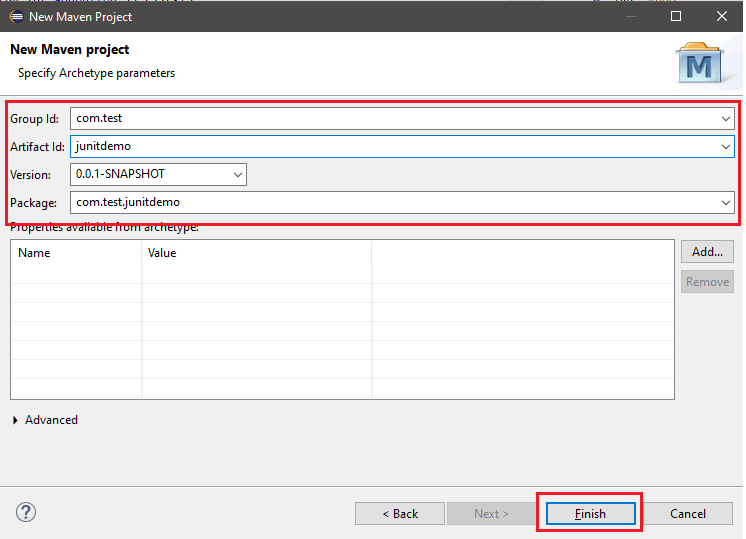Click the Eclipse icon in title bar
Image resolution: width=746 pixels, height=539 pixels.
click(15, 16)
